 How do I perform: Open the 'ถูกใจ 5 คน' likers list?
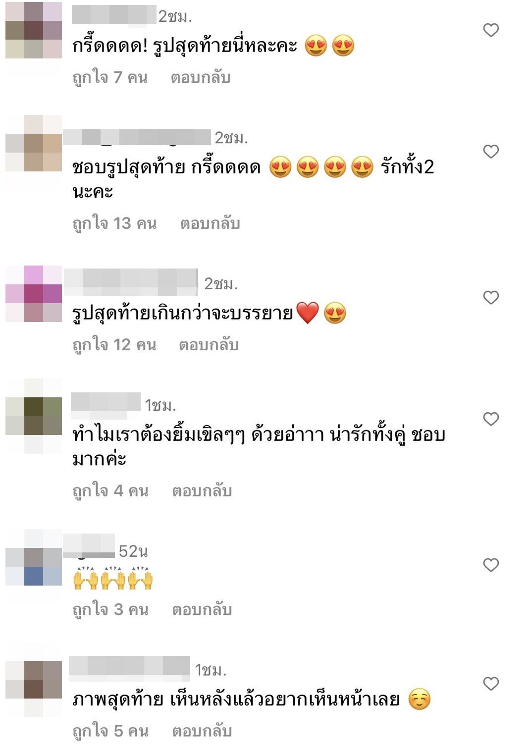(x=110, y=731)
